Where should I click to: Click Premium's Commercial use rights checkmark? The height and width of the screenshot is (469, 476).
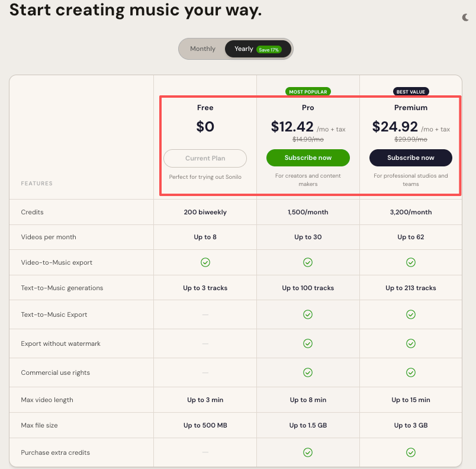tap(411, 372)
